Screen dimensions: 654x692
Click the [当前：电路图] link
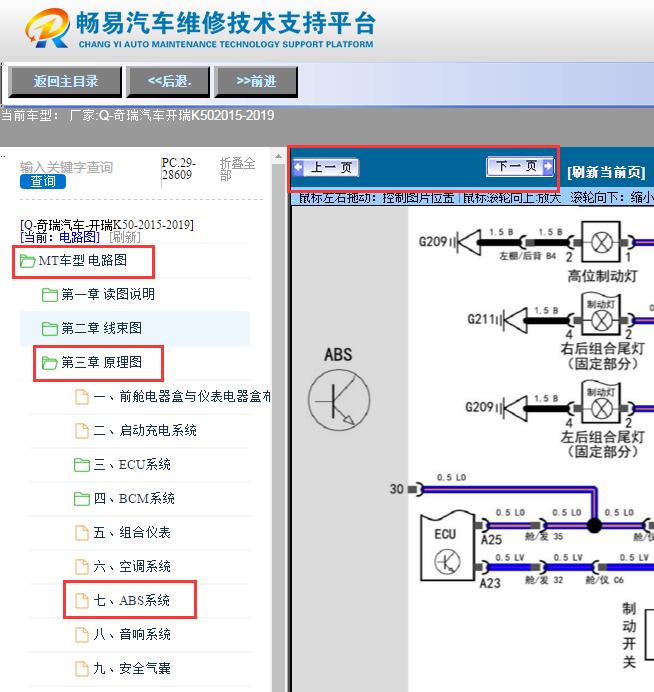pos(60,237)
